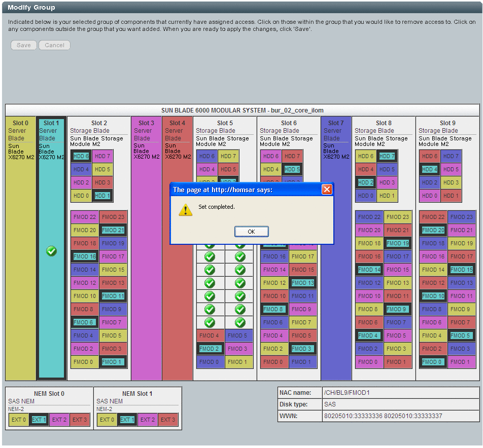
Task: Toggle FMOD 16 in Slot 2
Action: pyautogui.click(x=85, y=256)
